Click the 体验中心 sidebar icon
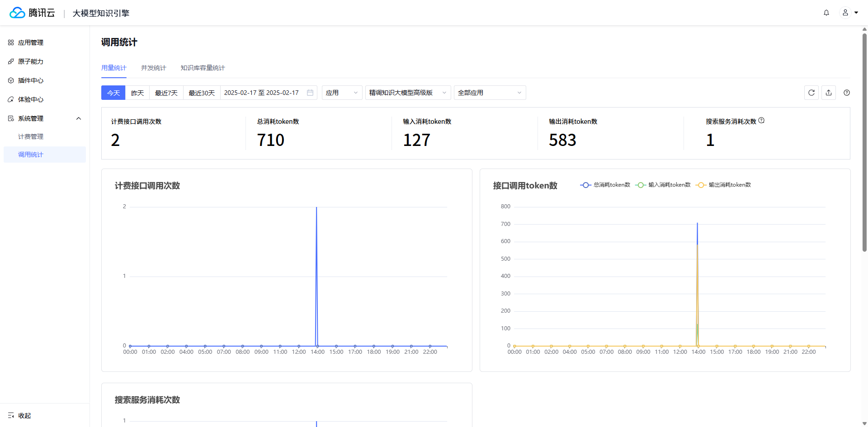The image size is (868, 427). [x=11, y=99]
